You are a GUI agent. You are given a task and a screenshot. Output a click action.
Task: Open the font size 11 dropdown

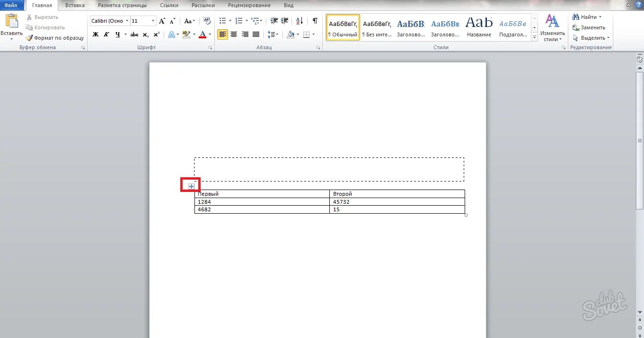pos(153,21)
